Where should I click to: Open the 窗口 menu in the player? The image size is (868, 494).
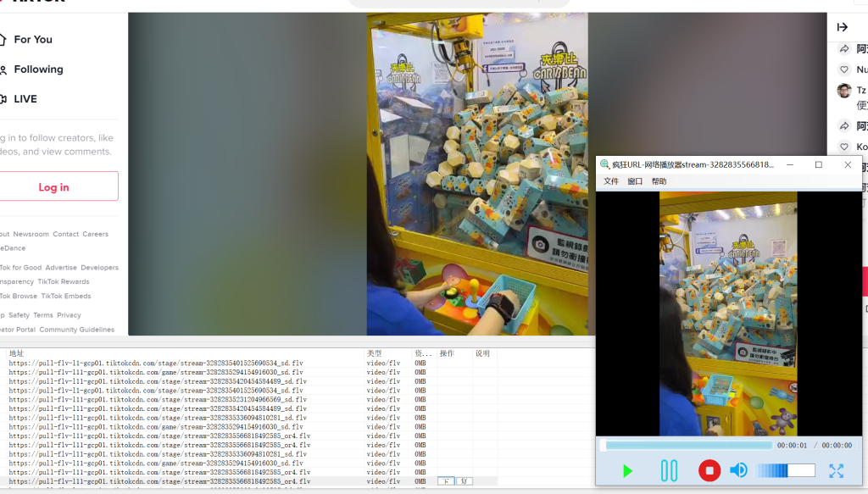(x=635, y=181)
